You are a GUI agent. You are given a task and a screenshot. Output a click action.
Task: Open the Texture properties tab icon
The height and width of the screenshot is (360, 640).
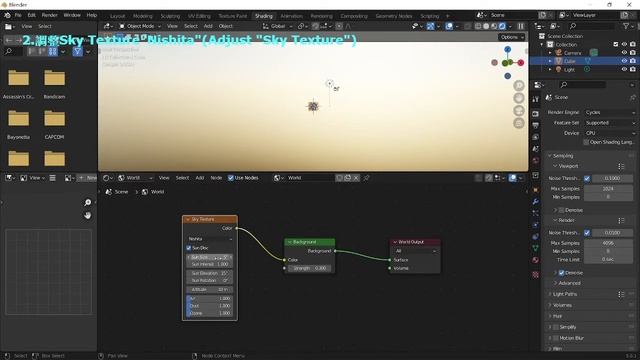click(536, 275)
